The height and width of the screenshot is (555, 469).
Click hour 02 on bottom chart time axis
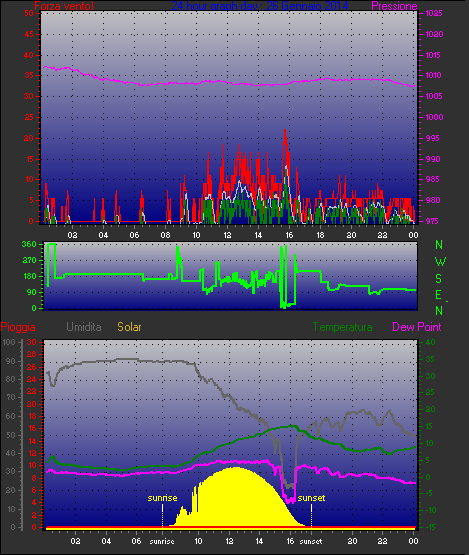point(75,541)
